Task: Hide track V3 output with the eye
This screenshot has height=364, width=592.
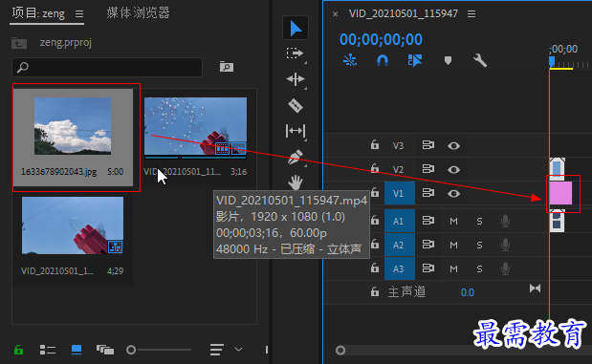Action: coord(453,145)
